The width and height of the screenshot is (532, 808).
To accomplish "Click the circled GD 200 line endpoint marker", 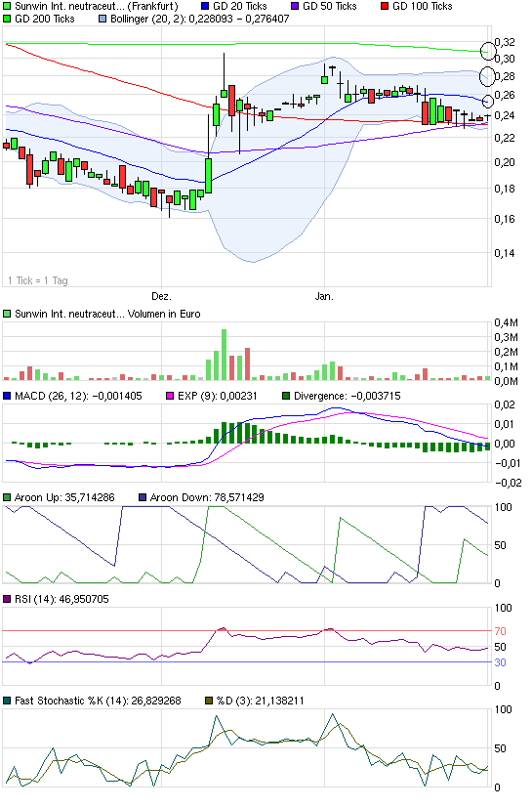I will (x=488, y=51).
